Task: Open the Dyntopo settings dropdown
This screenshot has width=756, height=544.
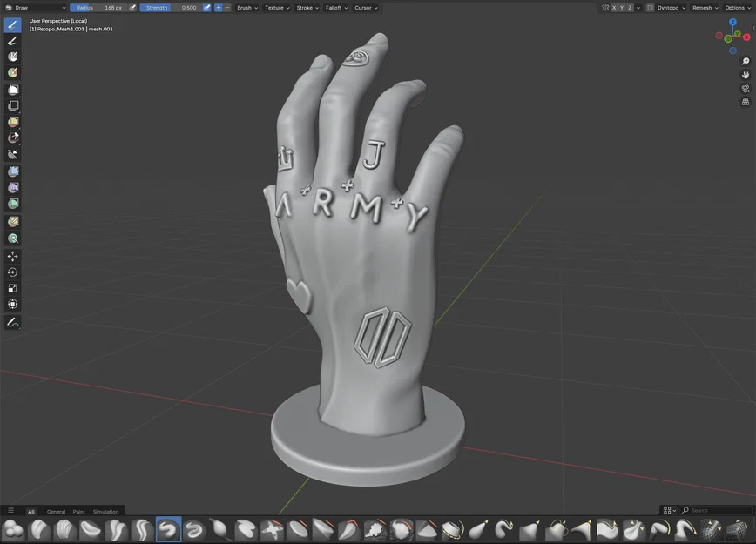Action: pos(672,8)
